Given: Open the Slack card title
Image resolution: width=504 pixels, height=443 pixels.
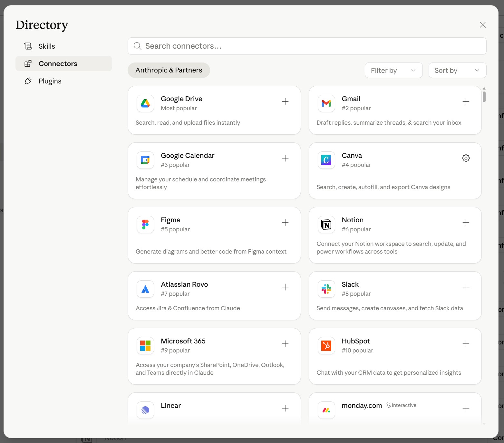Looking at the screenshot, I should click(350, 284).
